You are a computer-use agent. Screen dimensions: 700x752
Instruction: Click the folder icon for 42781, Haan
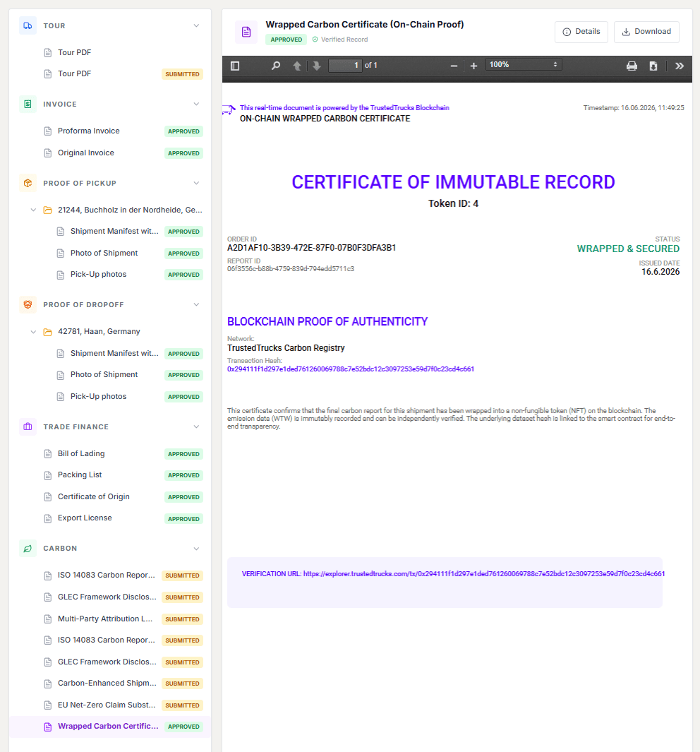tap(47, 332)
